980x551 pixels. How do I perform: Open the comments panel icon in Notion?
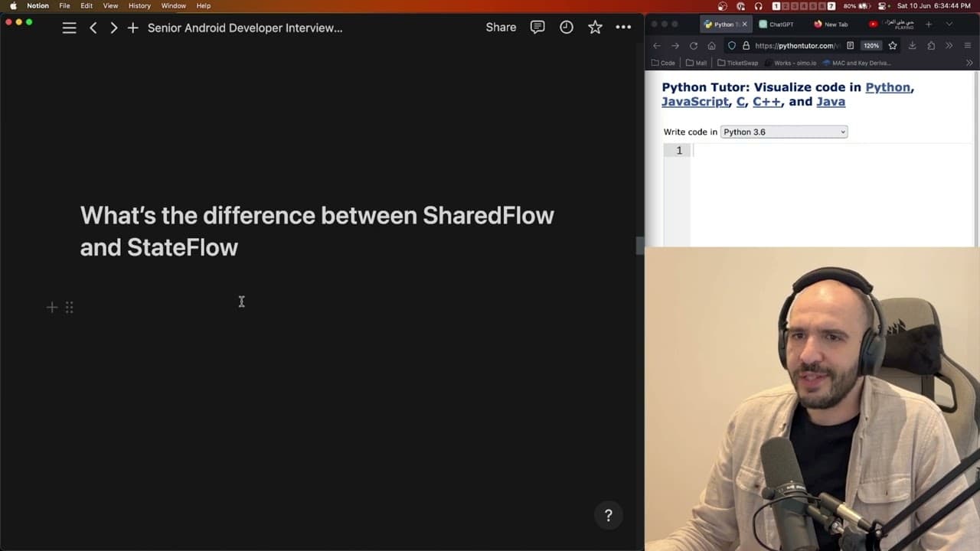pos(537,27)
